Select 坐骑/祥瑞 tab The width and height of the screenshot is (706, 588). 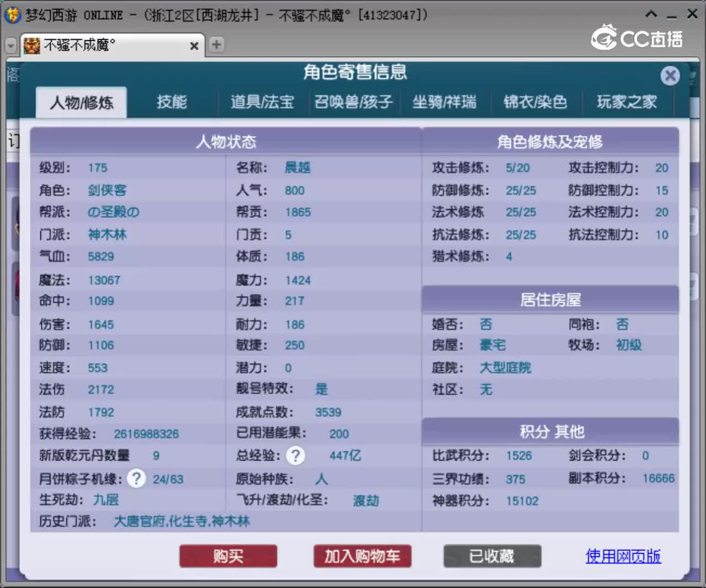coord(445,102)
